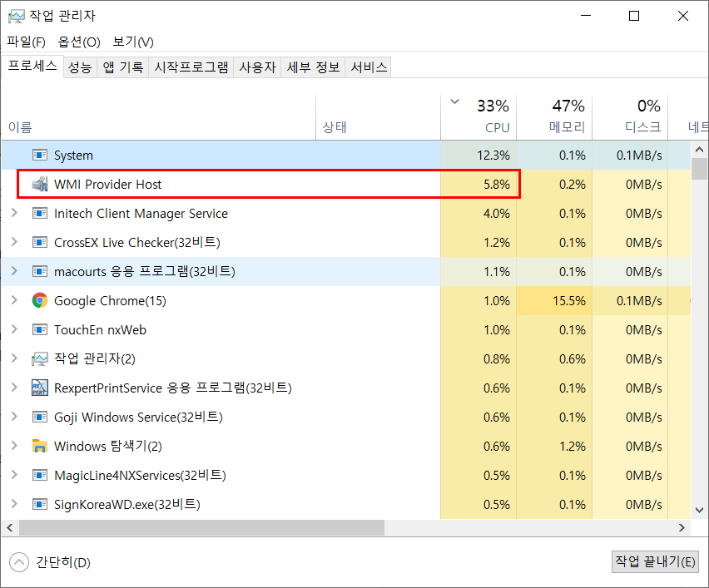Image resolution: width=709 pixels, height=588 pixels.
Task: Click the Goji Windows Service icon
Action: click(40, 418)
